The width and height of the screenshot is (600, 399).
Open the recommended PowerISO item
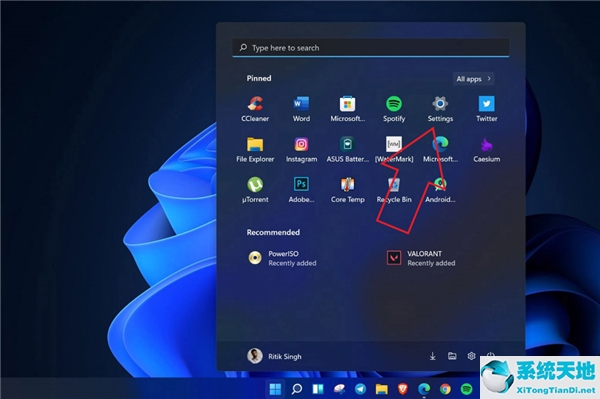click(282, 258)
